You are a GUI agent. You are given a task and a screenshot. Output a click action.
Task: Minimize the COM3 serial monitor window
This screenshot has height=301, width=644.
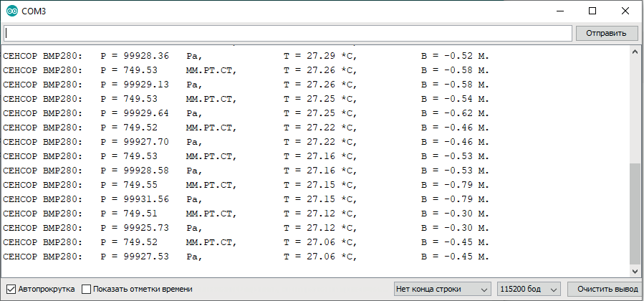[558, 11]
